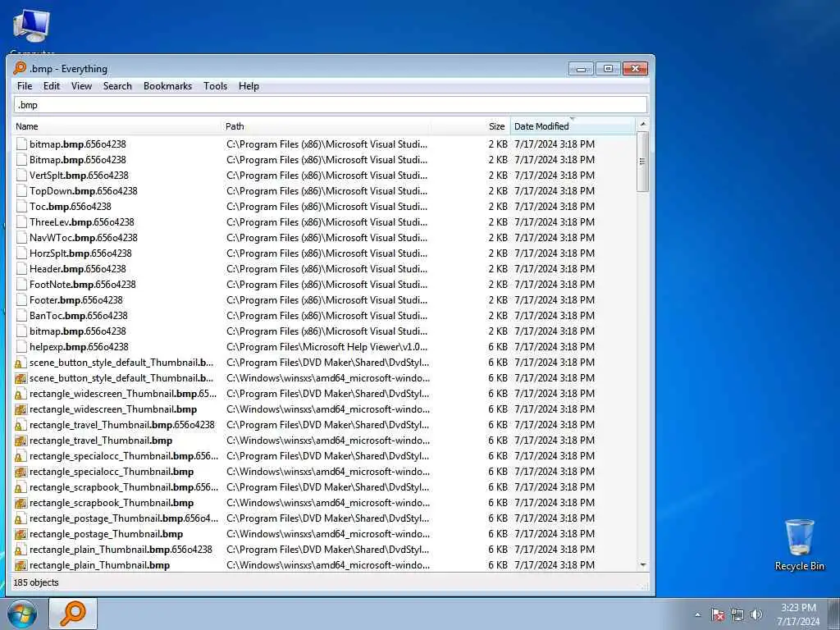840x630 pixels.
Task: Open the Search menu
Action: click(117, 86)
